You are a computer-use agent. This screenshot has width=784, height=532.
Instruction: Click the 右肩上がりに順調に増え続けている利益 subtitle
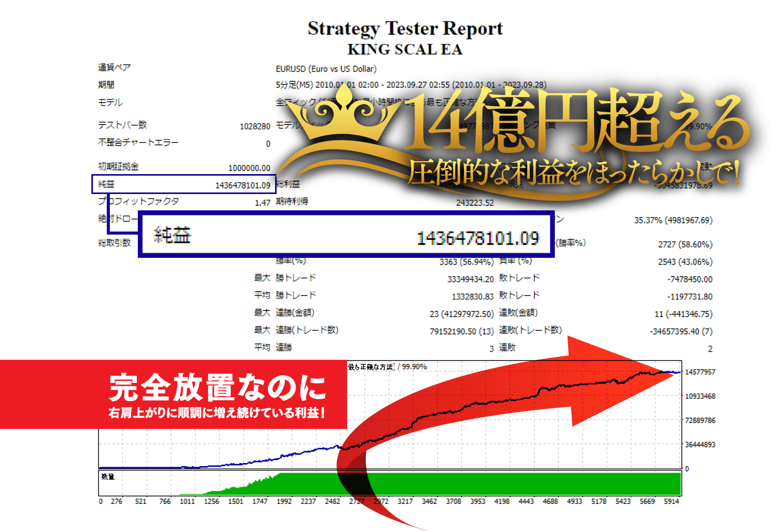[217, 413]
